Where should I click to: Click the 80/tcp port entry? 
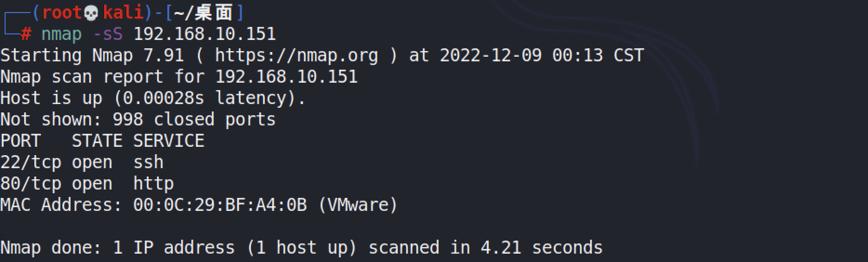[31, 184]
